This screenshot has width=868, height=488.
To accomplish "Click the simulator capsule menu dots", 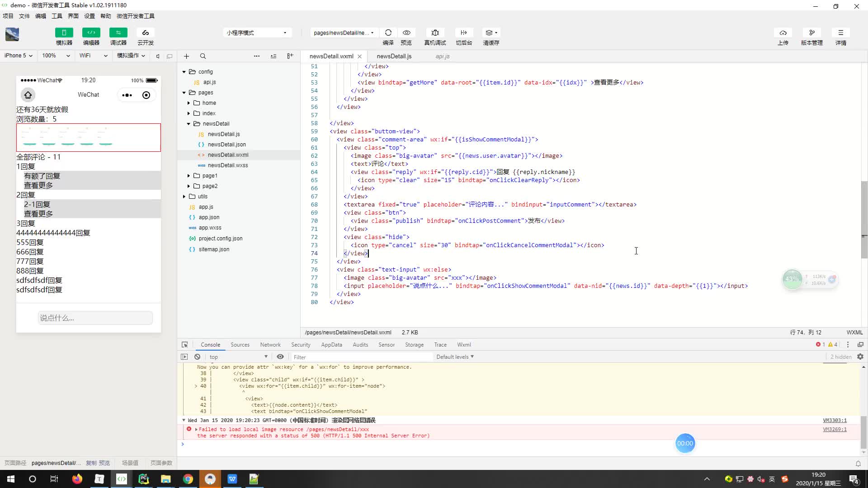I will pyautogui.click(x=127, y=95).
